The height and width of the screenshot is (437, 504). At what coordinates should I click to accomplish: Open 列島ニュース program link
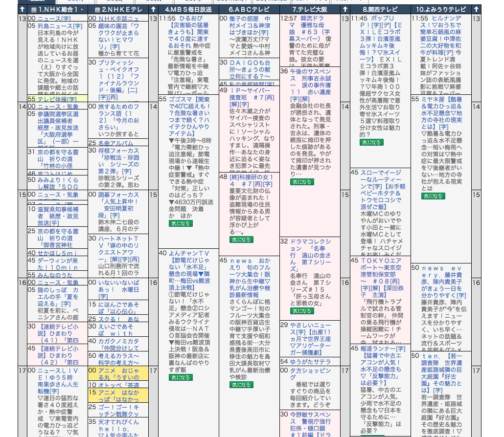point(60,26)
